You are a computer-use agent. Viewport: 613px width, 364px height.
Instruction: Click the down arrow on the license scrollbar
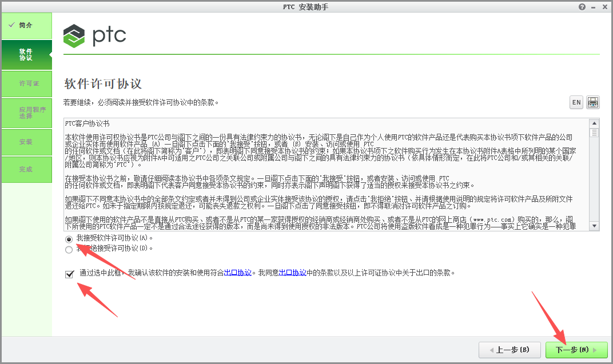click(594, 226)
